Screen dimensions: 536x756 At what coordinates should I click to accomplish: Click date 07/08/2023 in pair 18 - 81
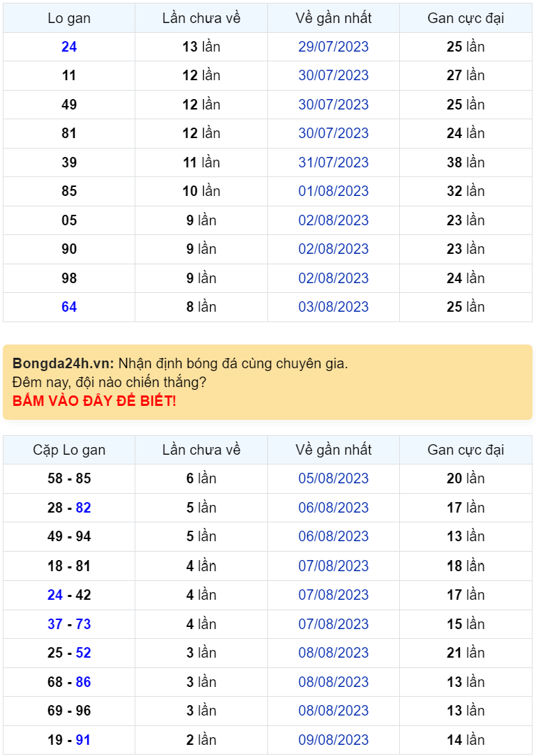point(334,566)
